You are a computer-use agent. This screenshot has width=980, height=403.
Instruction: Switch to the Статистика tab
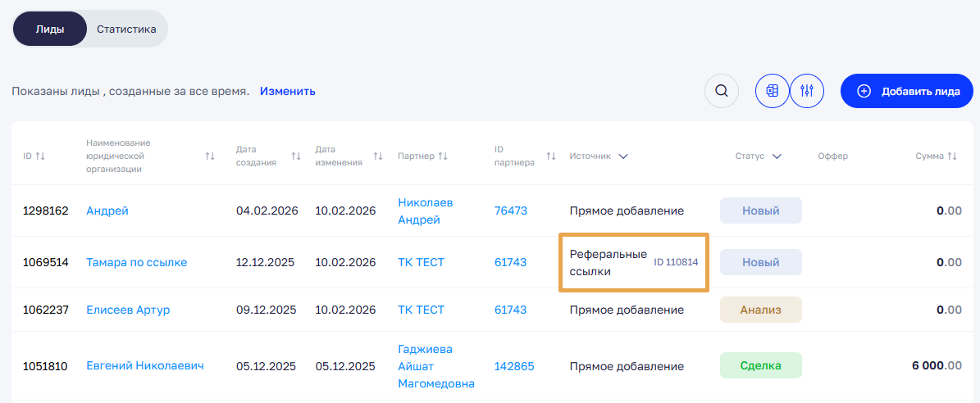[126, 29]
